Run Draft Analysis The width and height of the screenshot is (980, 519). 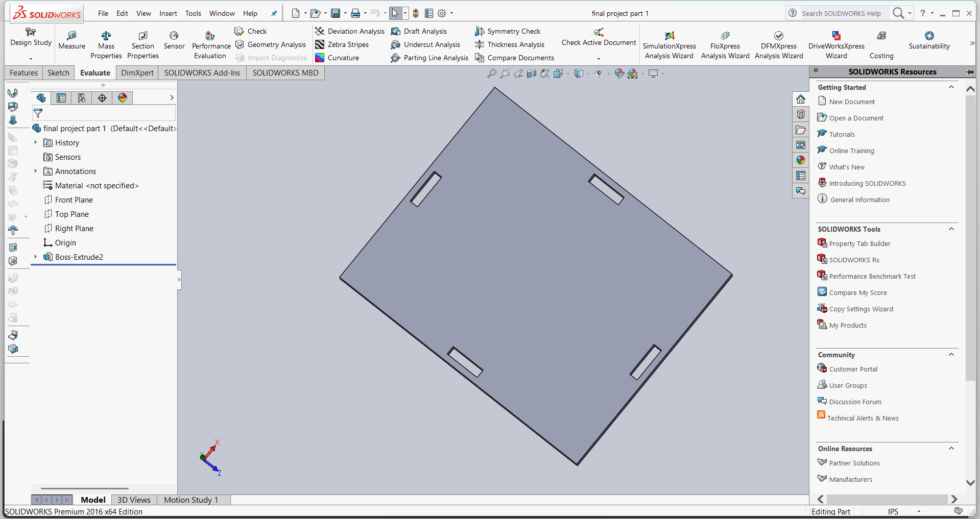point(419,31)
